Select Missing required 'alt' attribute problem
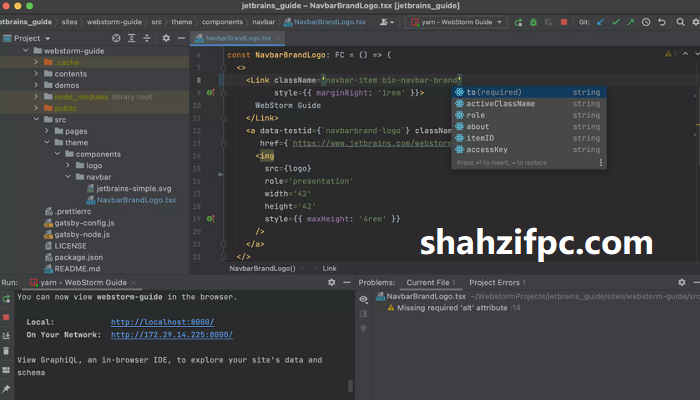Image resolution: width=700 pixels, height=400 pixels. click(x=452, y=308)
